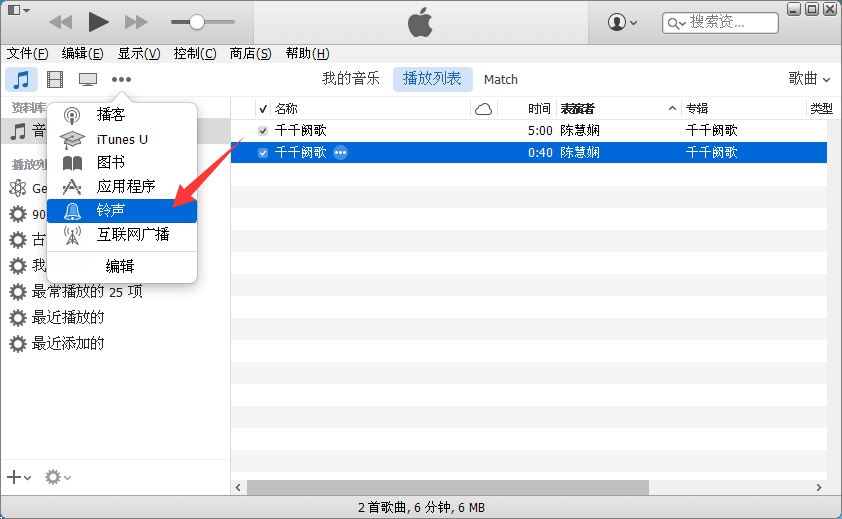
Task: Click the horizontal scrollbar thumb
Action: [x=447, y=487]
